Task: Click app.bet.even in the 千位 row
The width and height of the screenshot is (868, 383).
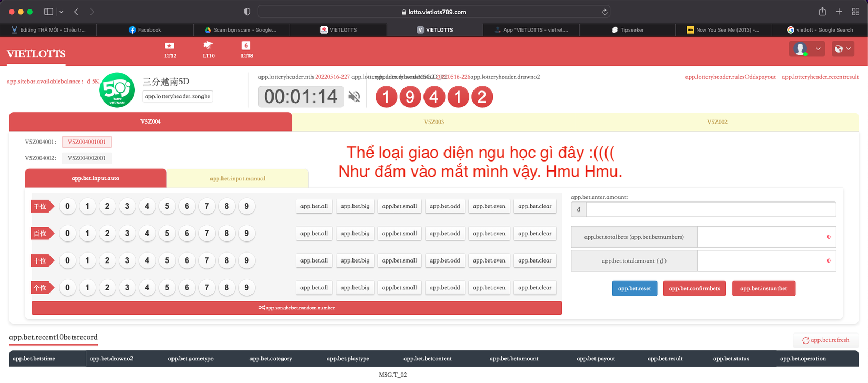Action: pos(489,206)
